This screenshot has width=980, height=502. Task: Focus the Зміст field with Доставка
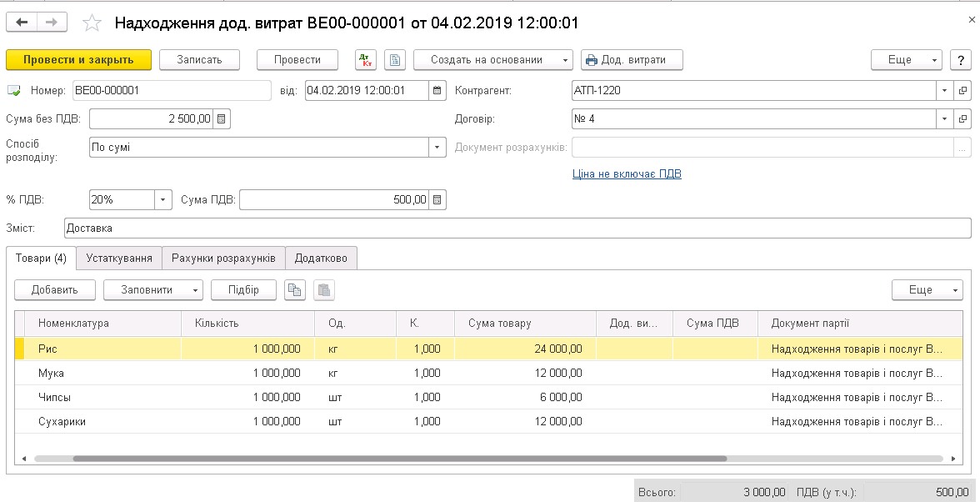click(x=517, y=228)
